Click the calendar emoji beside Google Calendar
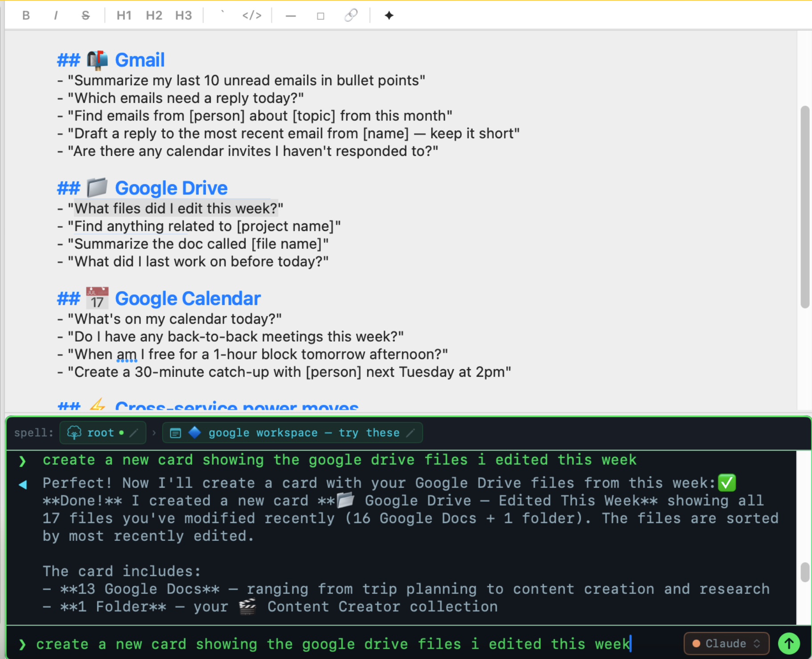The width and height of the screenshot is (812, 659). (x=97, y=298)
